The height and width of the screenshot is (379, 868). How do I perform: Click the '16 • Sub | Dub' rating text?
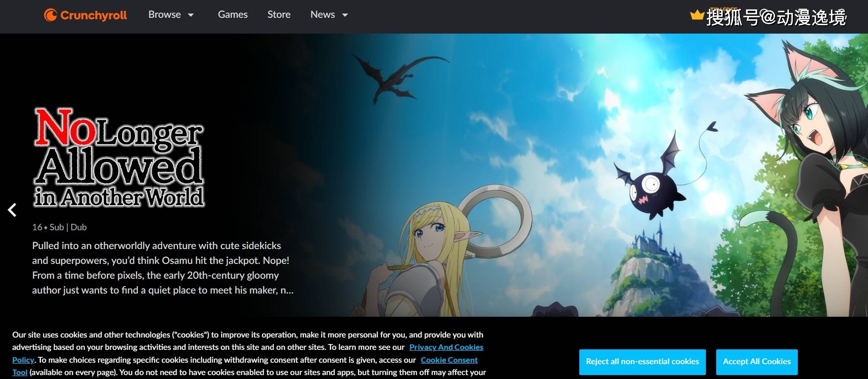(59, 227)
